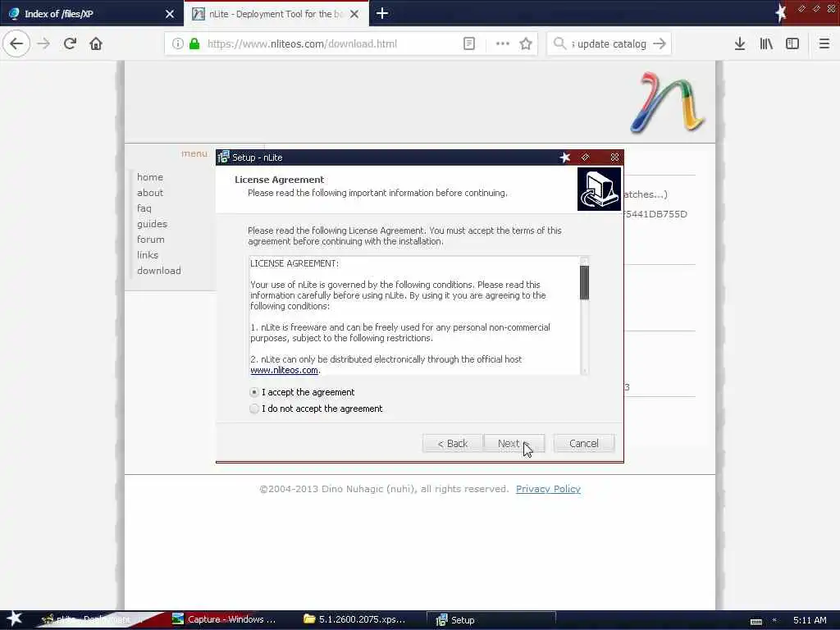840x630 pixels.
Task: Click the license scrollbar up arrow
Action: 584,261
